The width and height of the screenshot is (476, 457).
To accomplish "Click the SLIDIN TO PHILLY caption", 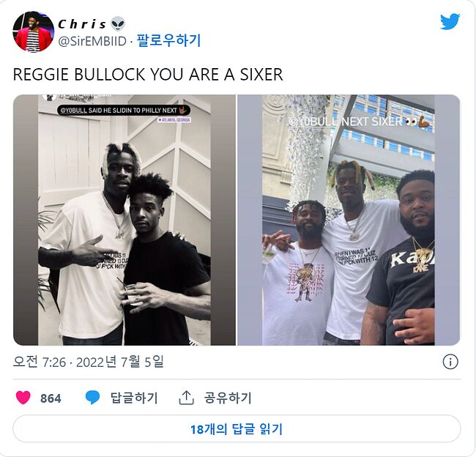I will tap(124, 111).
